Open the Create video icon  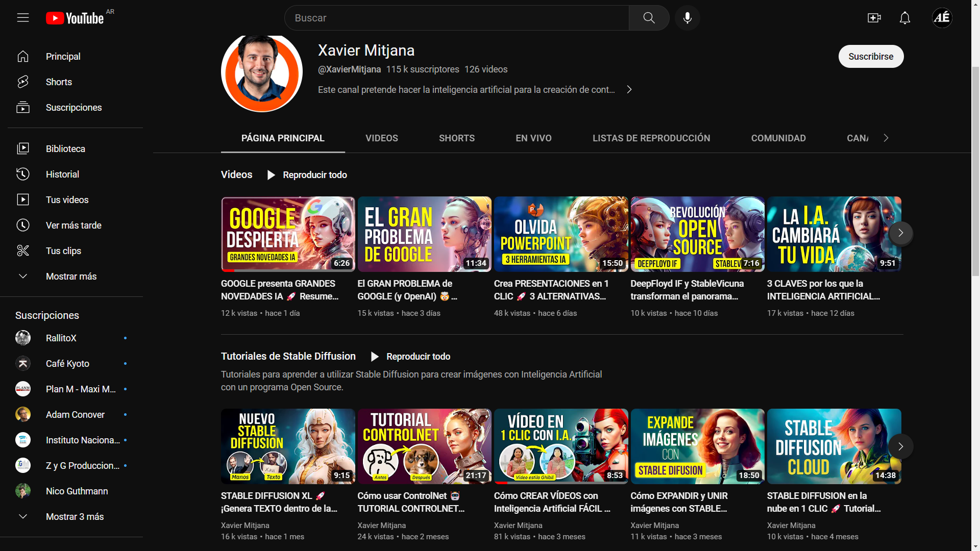click(x=874, y=18)
